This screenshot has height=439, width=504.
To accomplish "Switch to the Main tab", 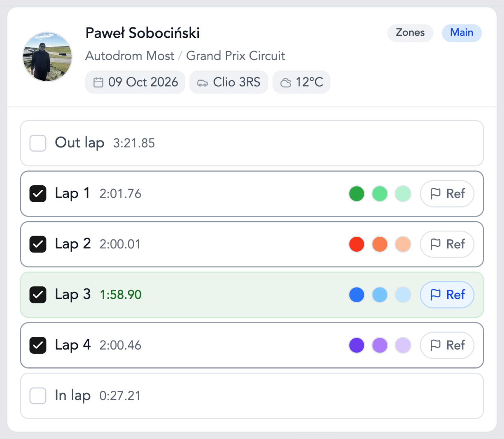I will [x=462, y=33].
